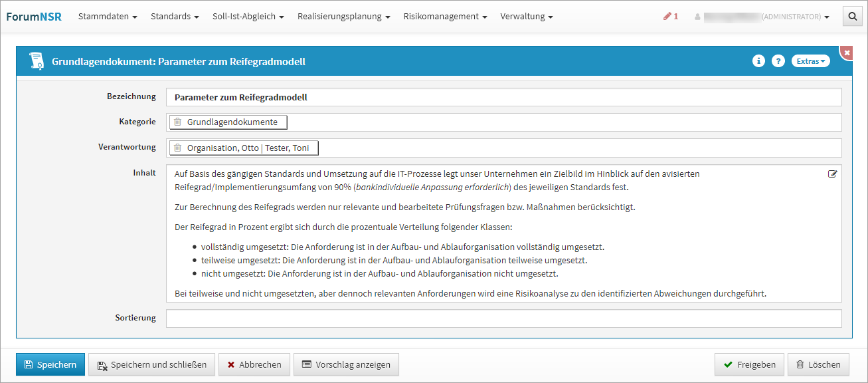Click the edit icon in Inhalt
Screen dimensions: 868x383
(x=832, y=174)
